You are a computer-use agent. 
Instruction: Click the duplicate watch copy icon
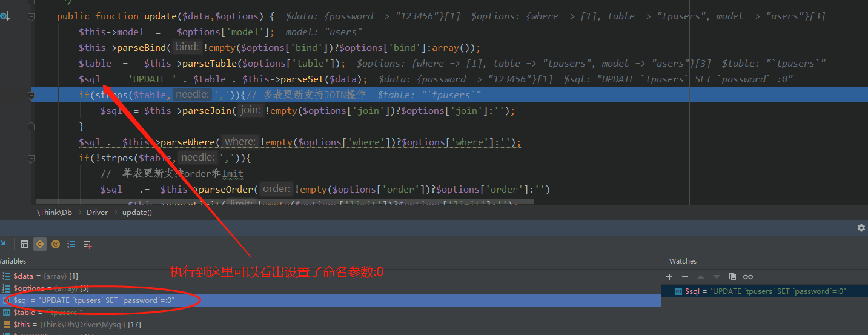tap(732, 276)
